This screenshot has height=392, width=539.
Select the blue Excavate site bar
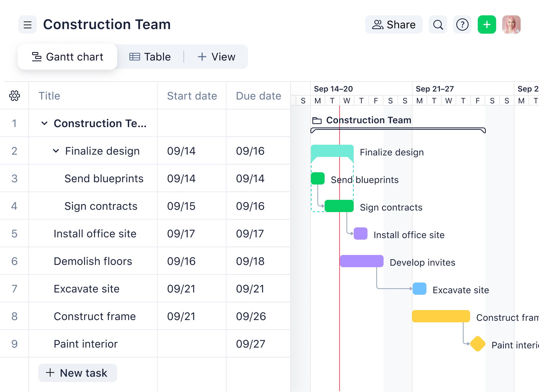420,289
